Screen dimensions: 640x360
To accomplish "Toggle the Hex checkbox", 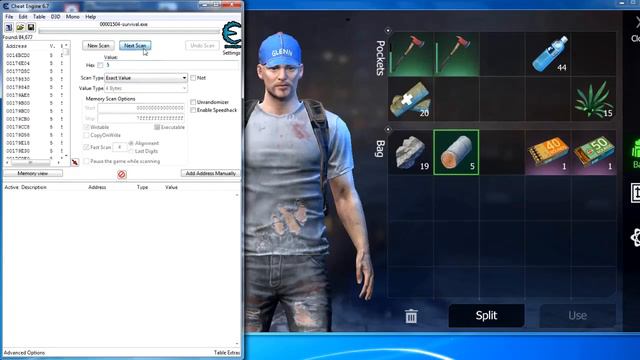I will 100,65.
